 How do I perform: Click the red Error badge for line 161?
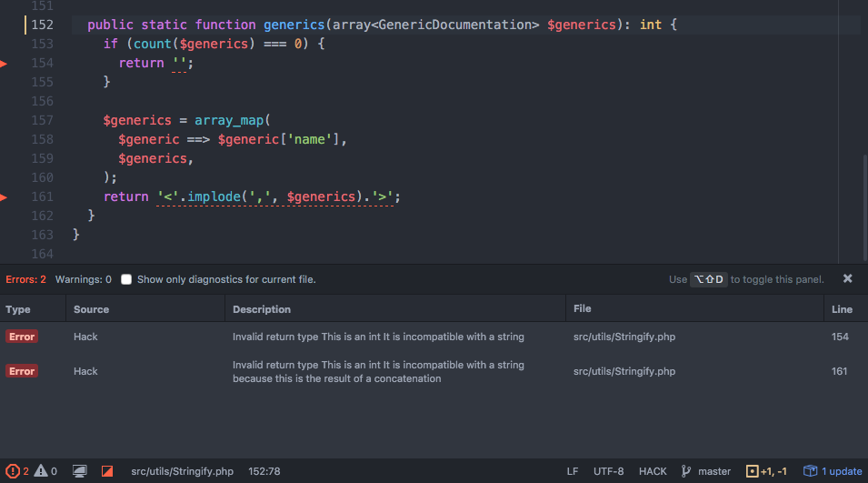coord(22,371)
